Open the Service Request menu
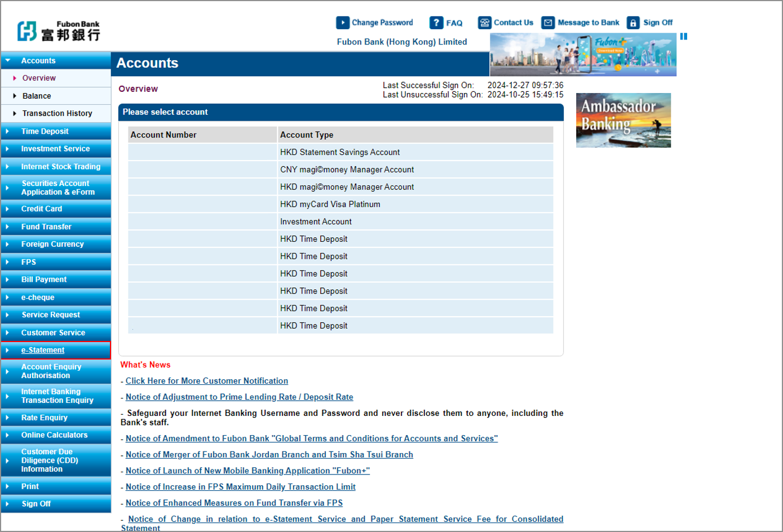 pos(56,315)
